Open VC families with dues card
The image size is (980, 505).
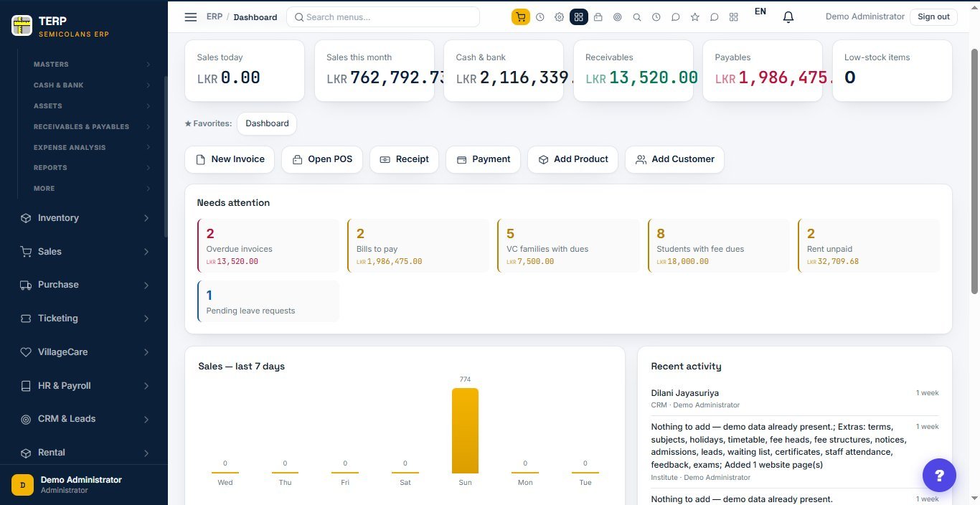(568, 245)
